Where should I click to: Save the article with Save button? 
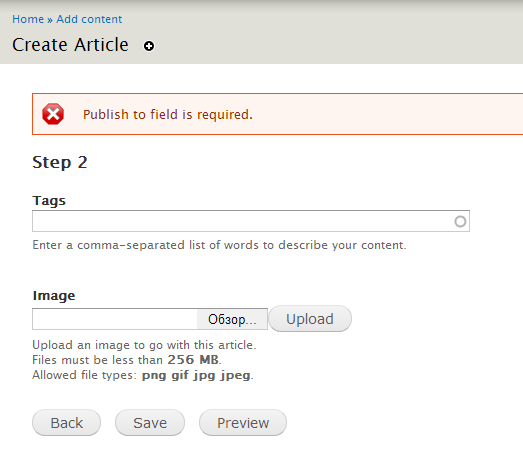click(150, 423)
